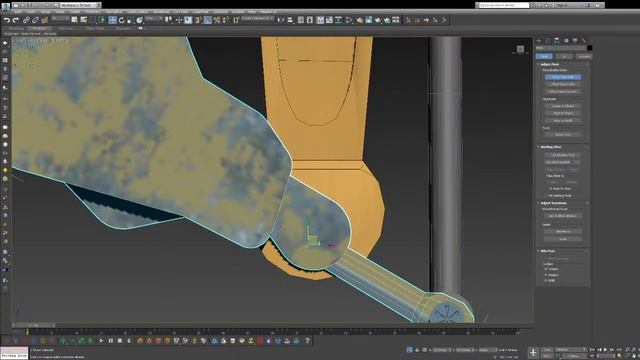
Task: Collapse the Adjust Transform rollout
Action: (553, 203)
